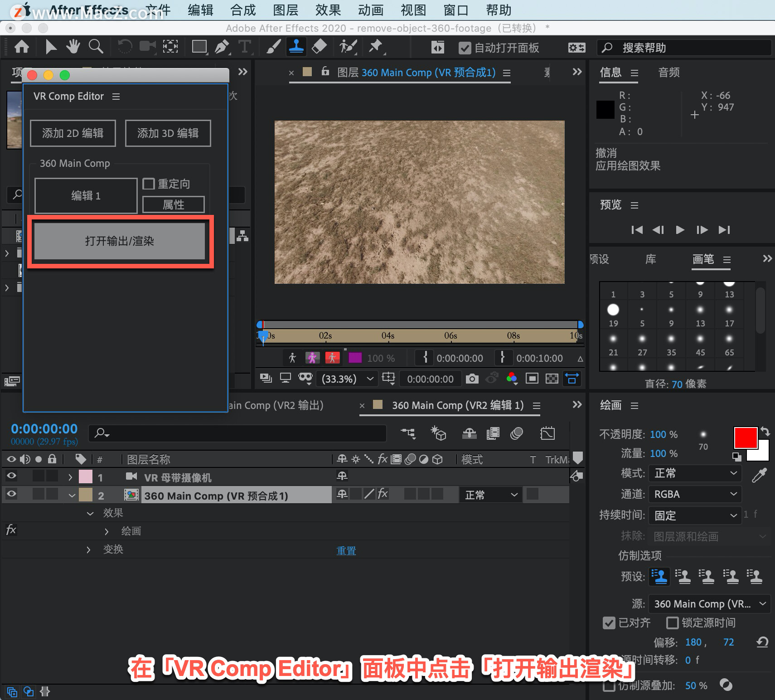
Task: Swap foreground and background colors
Action: coord(765,431)
